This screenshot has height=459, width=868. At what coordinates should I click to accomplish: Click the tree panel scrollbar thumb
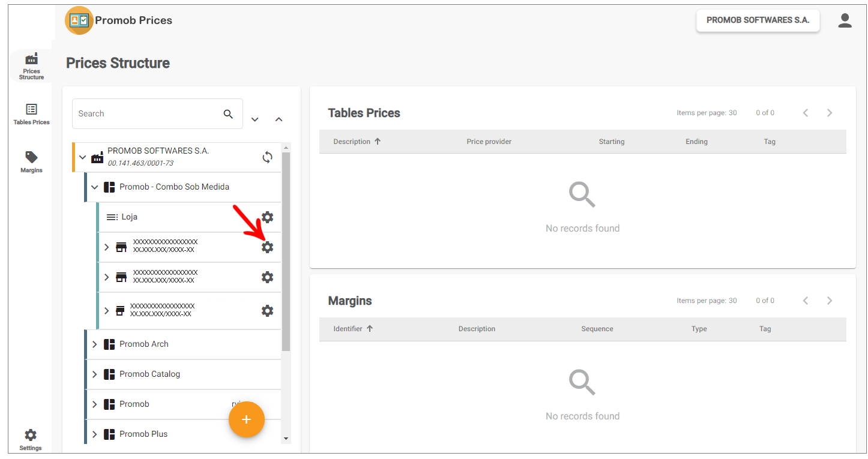coord(286,251)
